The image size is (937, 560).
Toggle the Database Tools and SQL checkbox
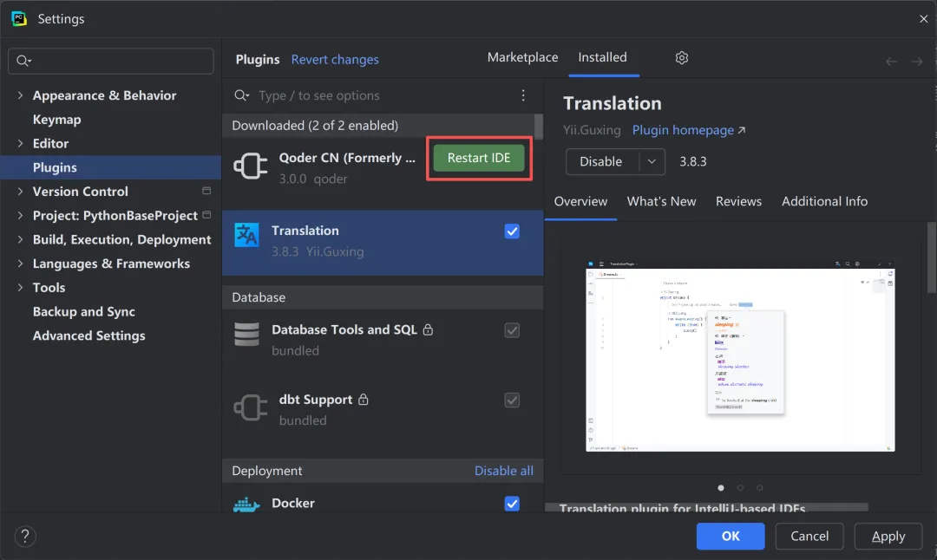pyautogui.click(x=512, y=330)
